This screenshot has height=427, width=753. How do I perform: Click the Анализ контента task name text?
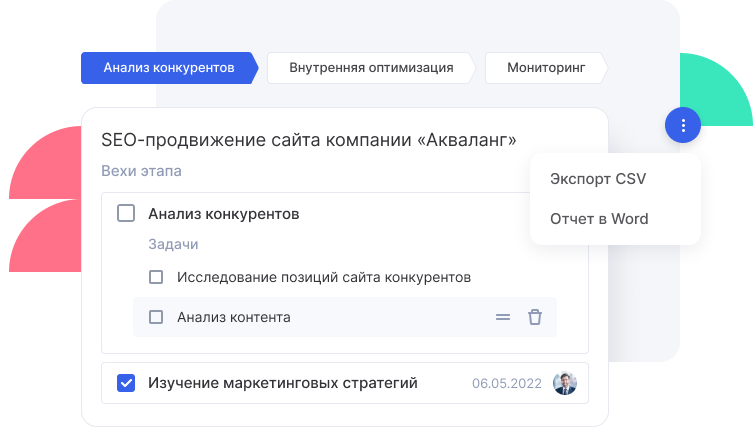click(233, 317)
